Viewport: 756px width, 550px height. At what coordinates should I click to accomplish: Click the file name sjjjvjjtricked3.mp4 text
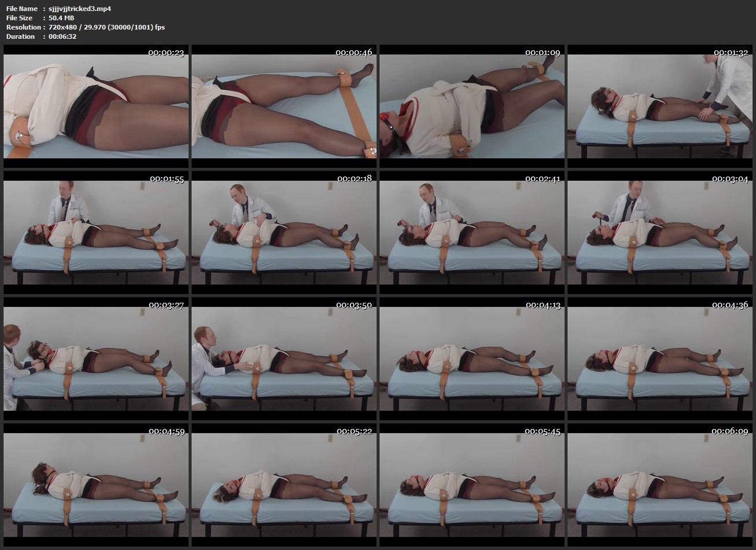80,9
